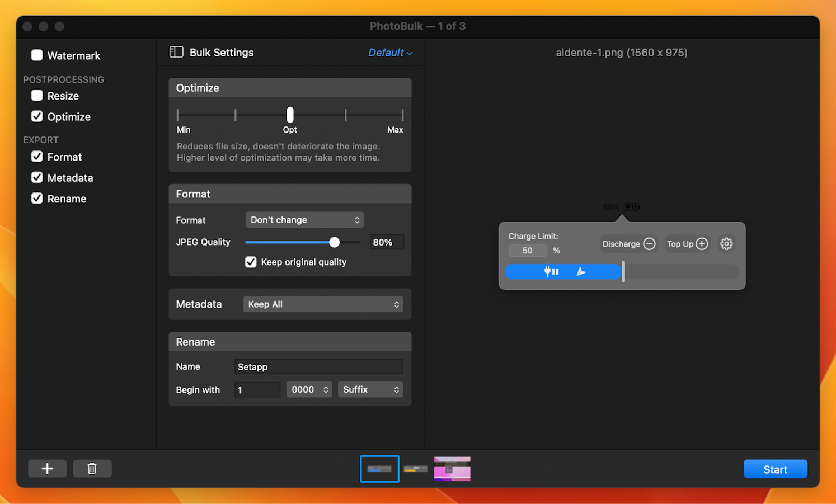Click the circled minus icon next to Discharge
Viewport: 836px width, 504px height.
[649, 244]
